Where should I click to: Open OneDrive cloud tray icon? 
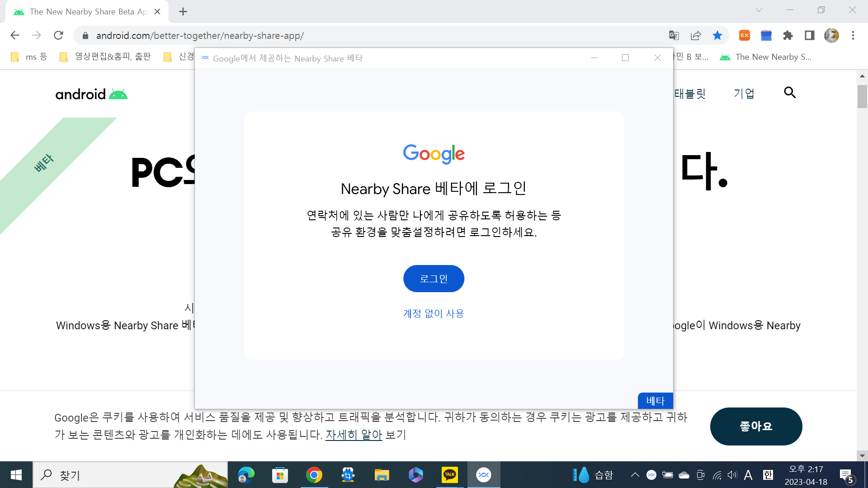684,475
